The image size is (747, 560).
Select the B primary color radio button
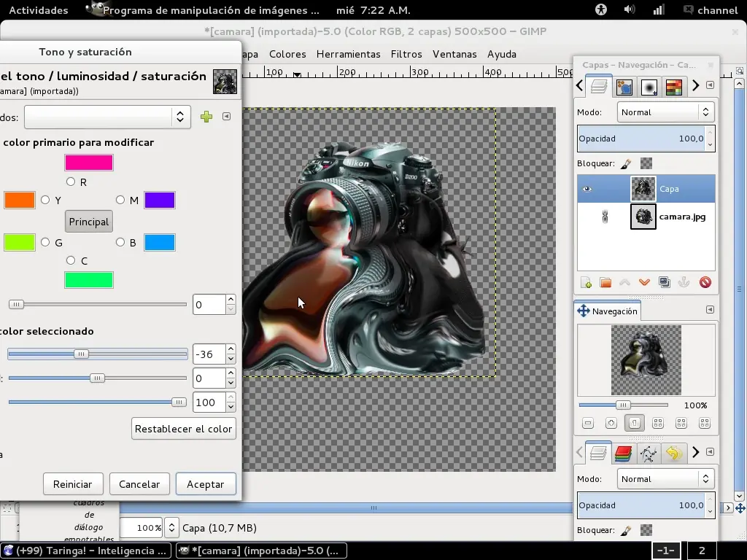click(120, 242)
